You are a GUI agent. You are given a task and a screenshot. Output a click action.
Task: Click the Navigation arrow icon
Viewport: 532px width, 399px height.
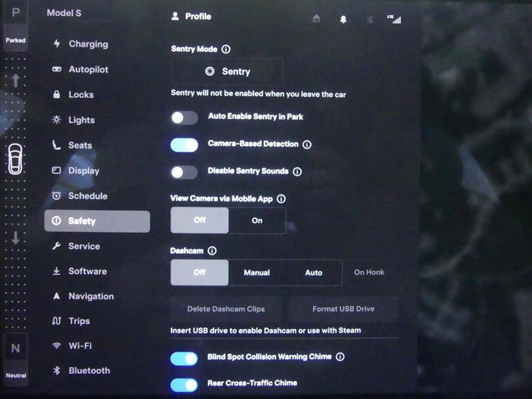[57, 296]
